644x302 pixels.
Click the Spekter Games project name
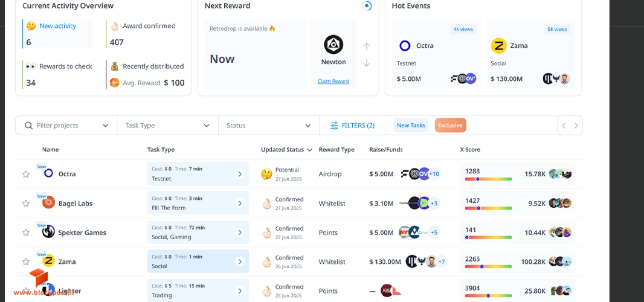(x=82, y=233)
